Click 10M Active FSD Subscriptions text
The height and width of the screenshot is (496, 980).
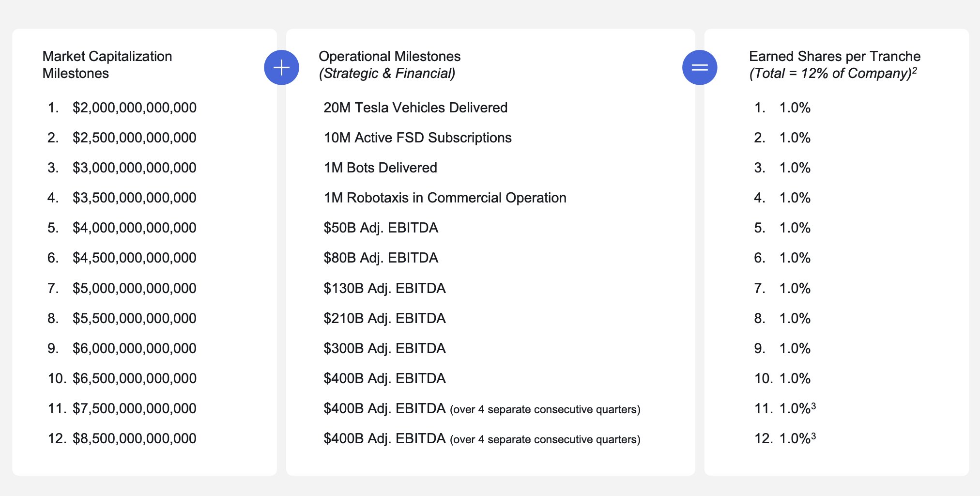(x=417, y=138)
